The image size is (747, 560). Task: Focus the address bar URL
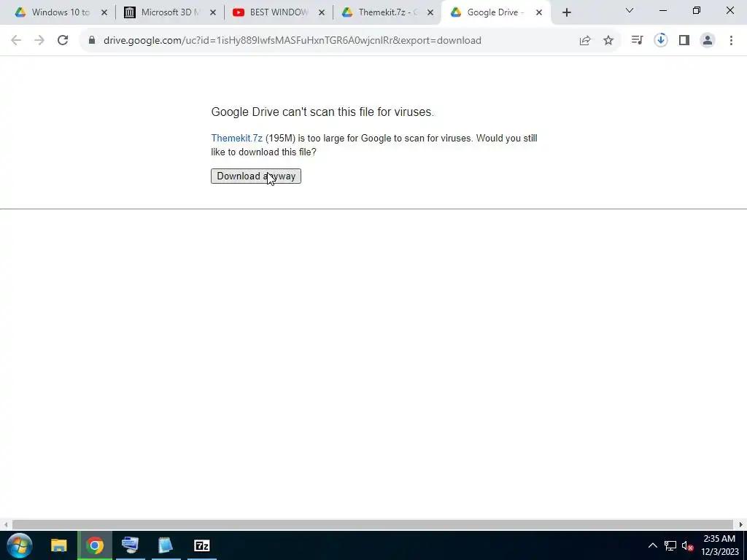tap(292, 41)
